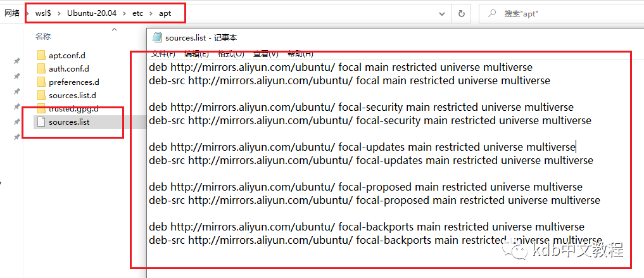Click the "deb ... focal-updates" line
This screenshot has height=278, width=644.
(362, 147)
